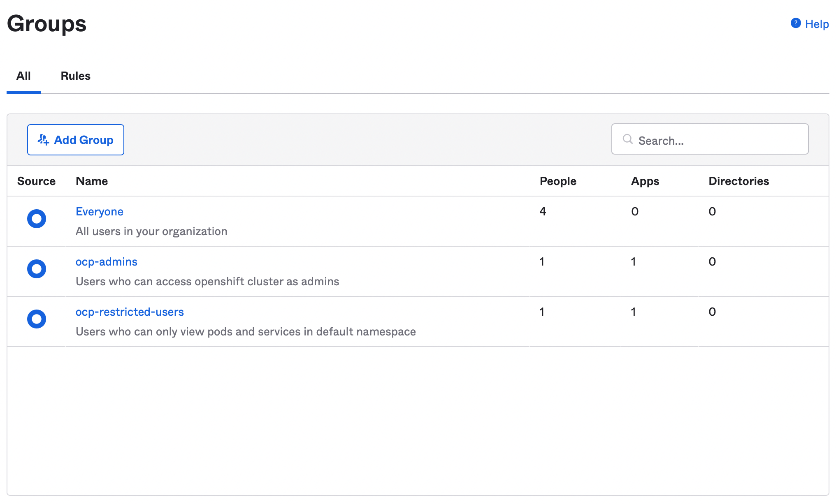The image size is (836, 504).
Task: Click the Name column header
Action: click(x=92, y=181)
